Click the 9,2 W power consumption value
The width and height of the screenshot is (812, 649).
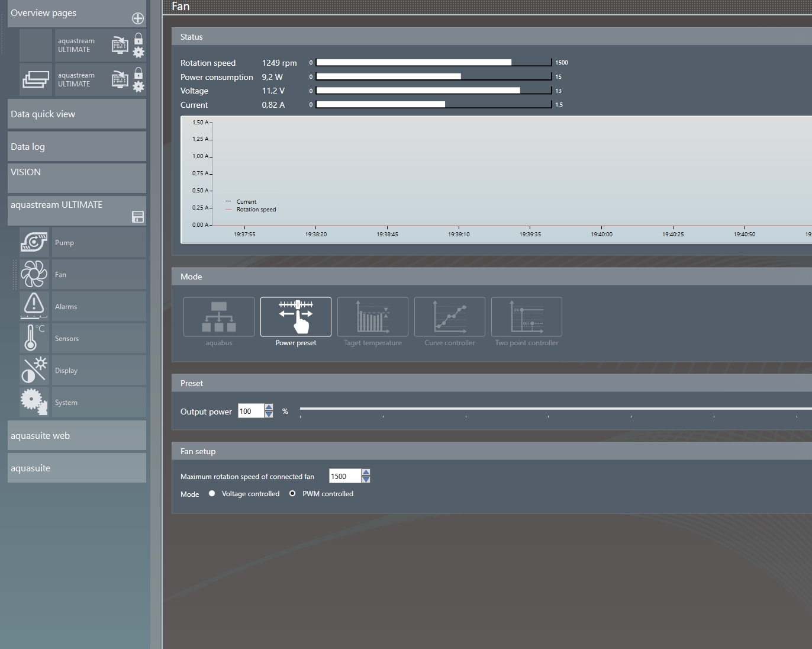(272, 77)
